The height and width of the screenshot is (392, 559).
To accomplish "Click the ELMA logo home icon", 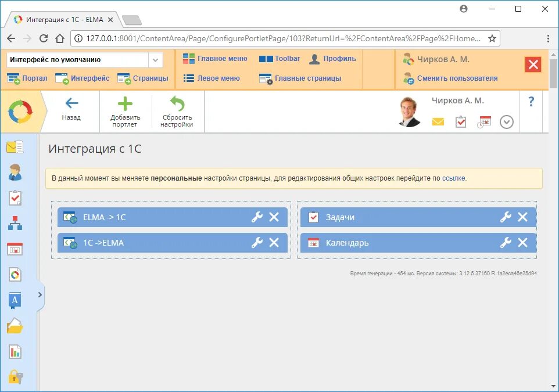I will pyautogui.click(x=20, y=112).
